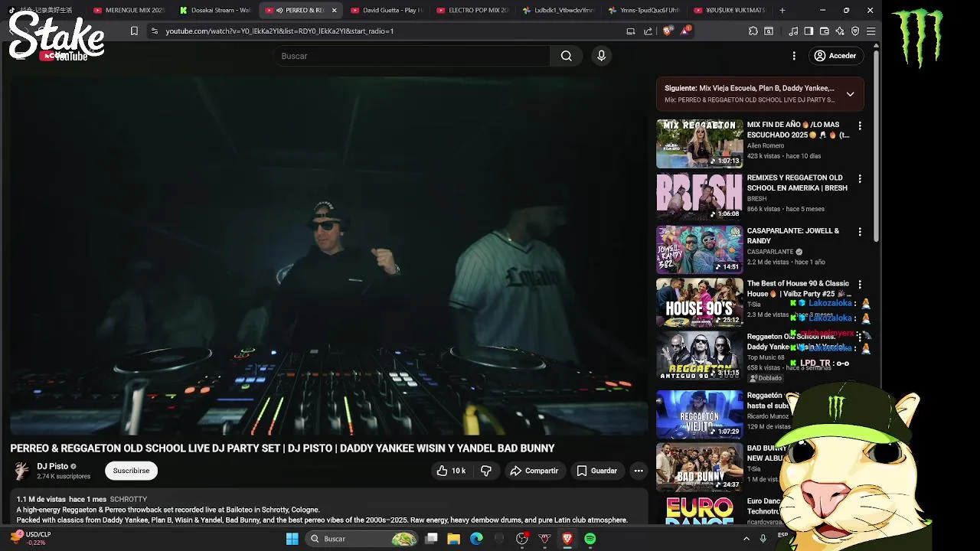Open YouTube settings three-dot menu beside Acceder

click(794, 56)
